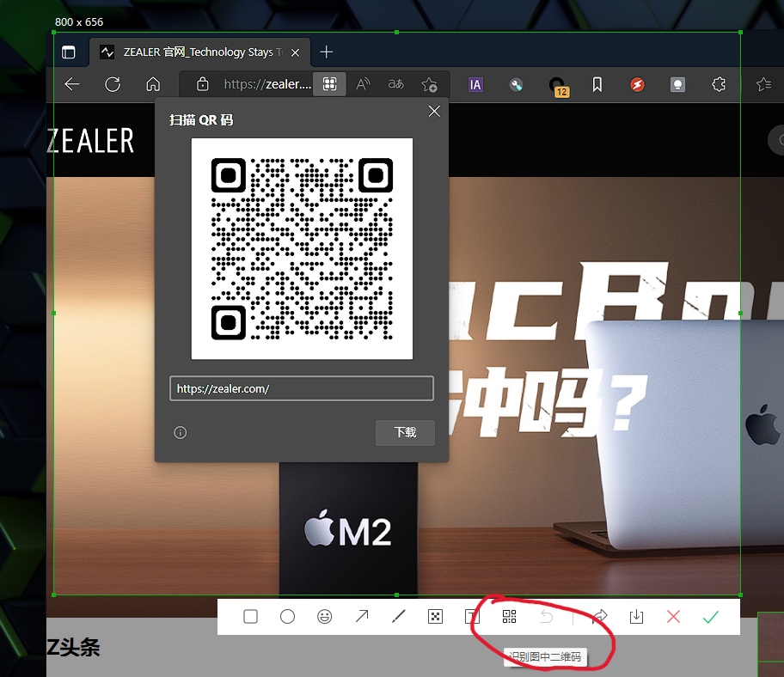Screen dimensions: 784x677
Task: Select the arrow annotation tool
Action: [362, 617]
